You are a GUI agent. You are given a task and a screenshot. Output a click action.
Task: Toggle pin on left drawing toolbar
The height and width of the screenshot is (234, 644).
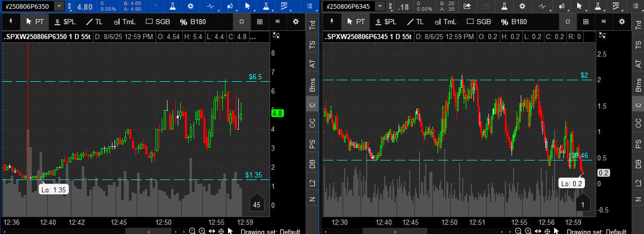[x=11, y=22]
